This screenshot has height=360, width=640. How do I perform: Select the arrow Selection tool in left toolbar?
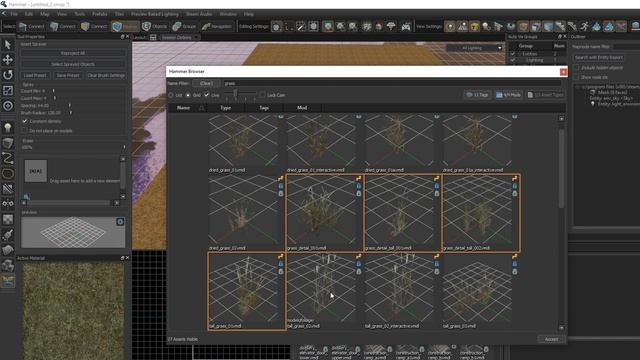point(8,44)
